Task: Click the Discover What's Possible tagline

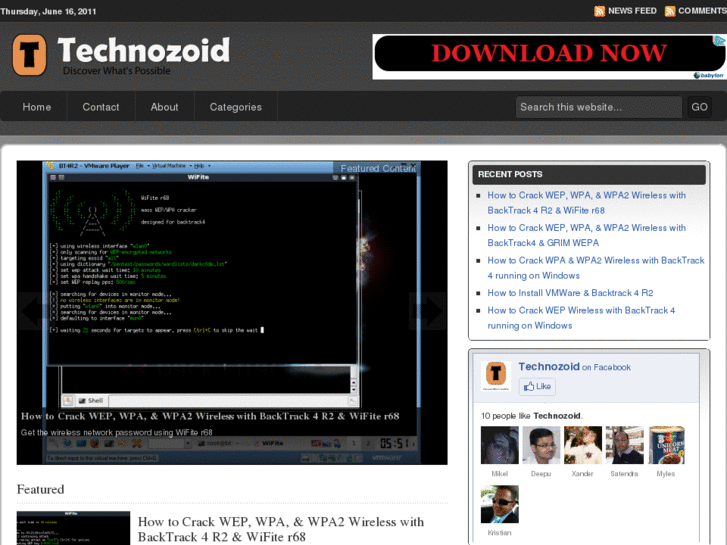Action: pyautogui.click(x=116, y=71)
